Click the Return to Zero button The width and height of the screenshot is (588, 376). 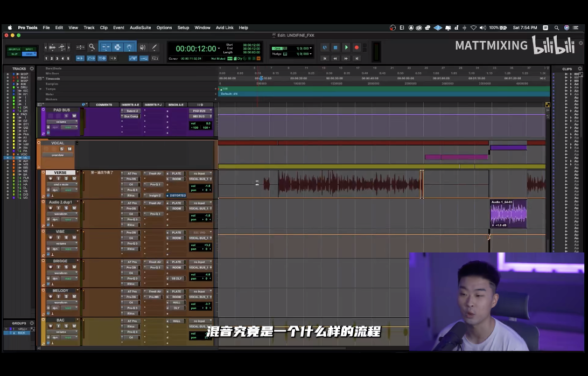click(325, 58)
